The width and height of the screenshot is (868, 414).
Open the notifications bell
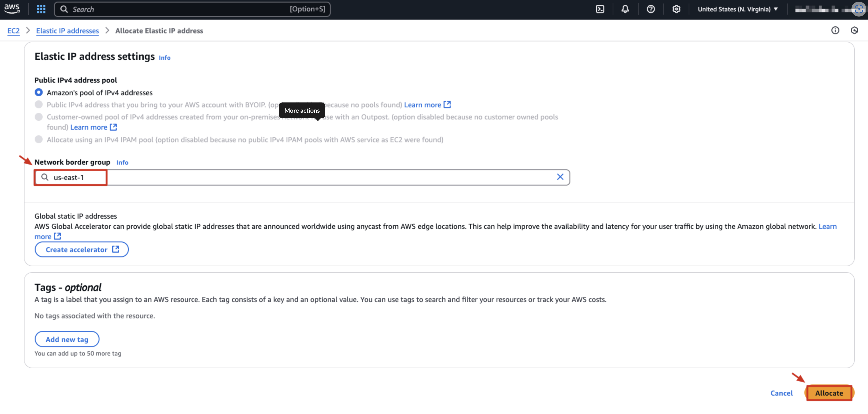pos(625,9)
